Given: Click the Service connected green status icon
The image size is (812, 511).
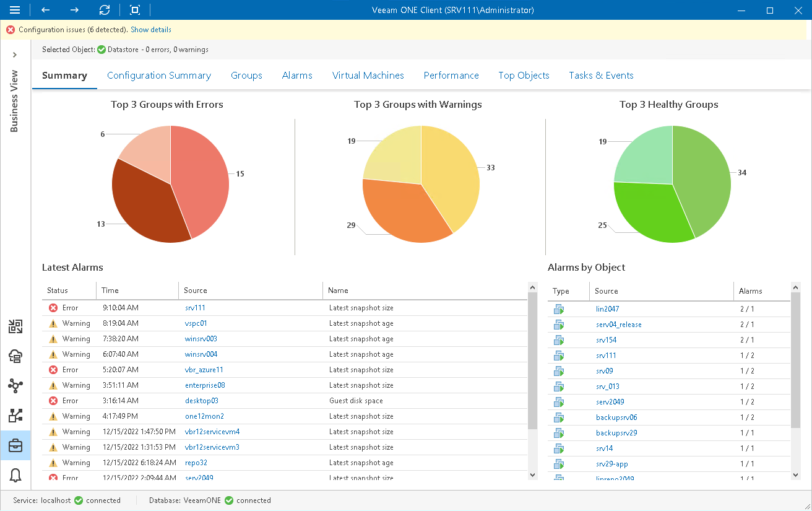Looking at the screenshot, I should tap(79, 500).
